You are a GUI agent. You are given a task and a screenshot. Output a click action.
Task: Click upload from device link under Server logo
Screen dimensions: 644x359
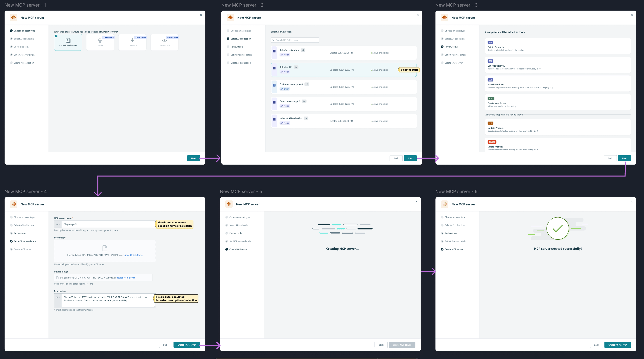133,255
